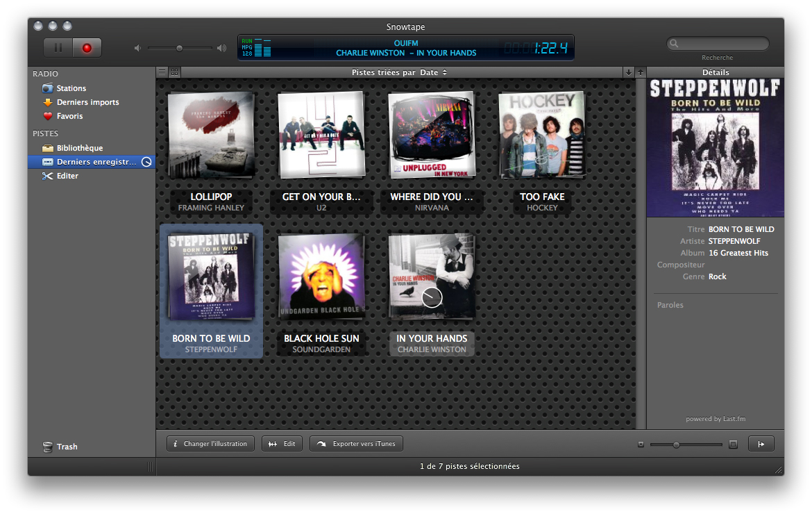Collapse the details panel with arrow button
This screenshot has height=514, width=812.
coord(761,444)
